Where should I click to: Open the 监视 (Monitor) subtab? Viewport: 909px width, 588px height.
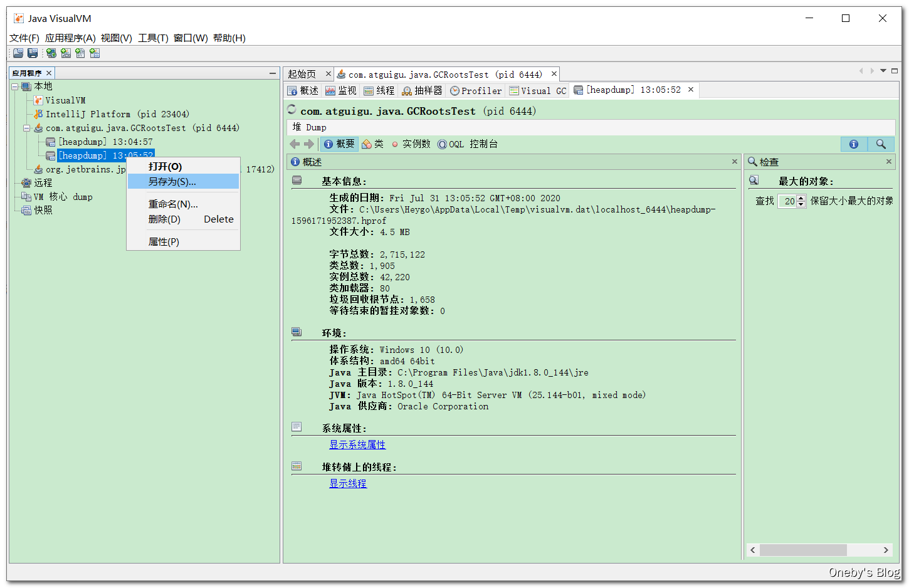341,91
